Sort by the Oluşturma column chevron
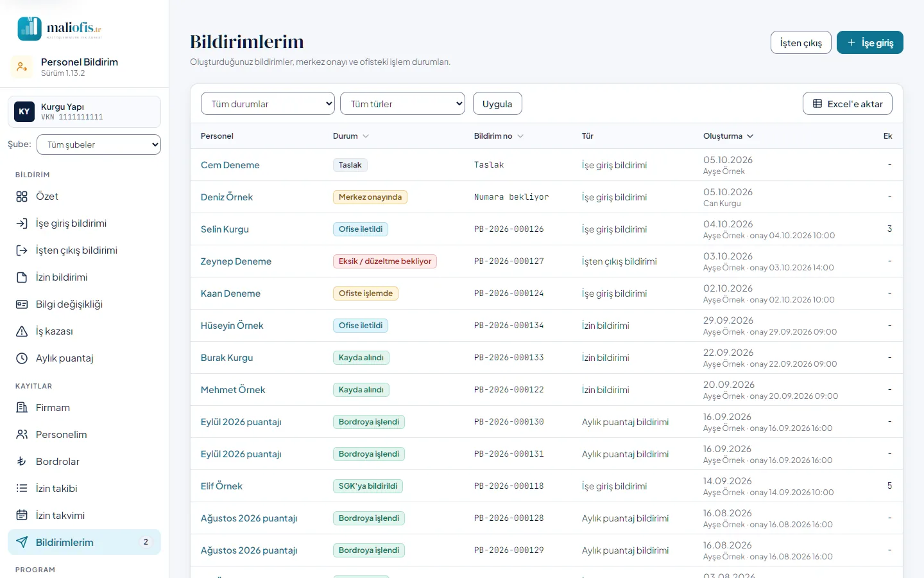Viewport: 924px width, 578px height. point(750,136)
